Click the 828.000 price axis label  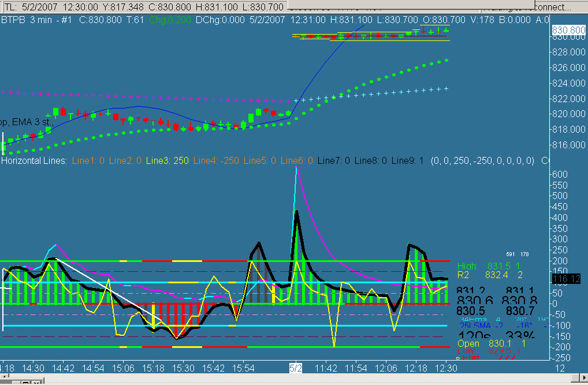click(x=568, y=52)
